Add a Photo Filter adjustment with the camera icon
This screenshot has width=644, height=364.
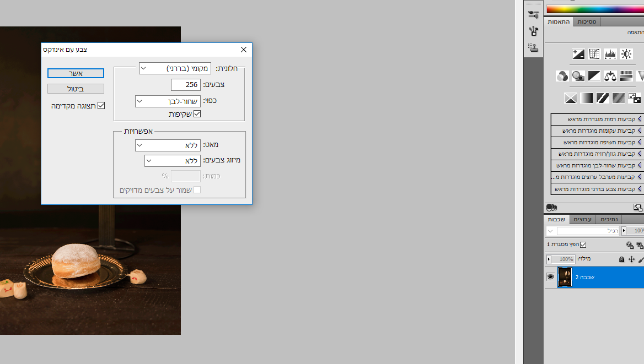point(578,76)
